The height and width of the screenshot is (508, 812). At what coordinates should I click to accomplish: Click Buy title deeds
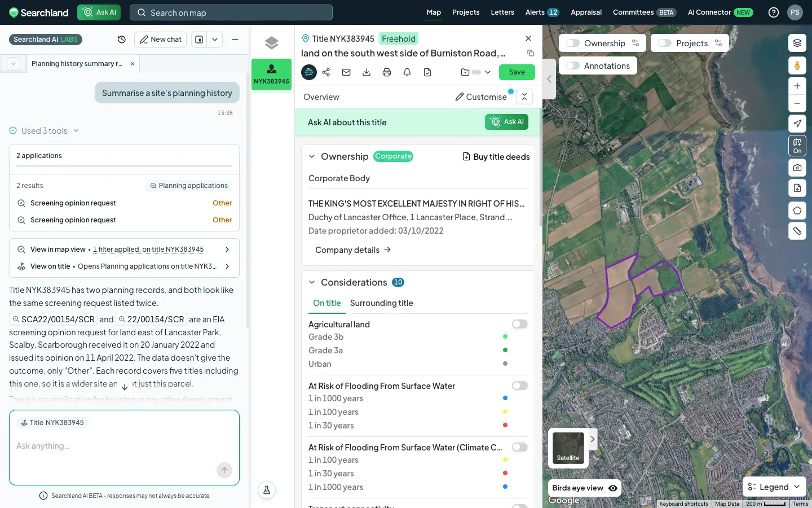point(496,157)
